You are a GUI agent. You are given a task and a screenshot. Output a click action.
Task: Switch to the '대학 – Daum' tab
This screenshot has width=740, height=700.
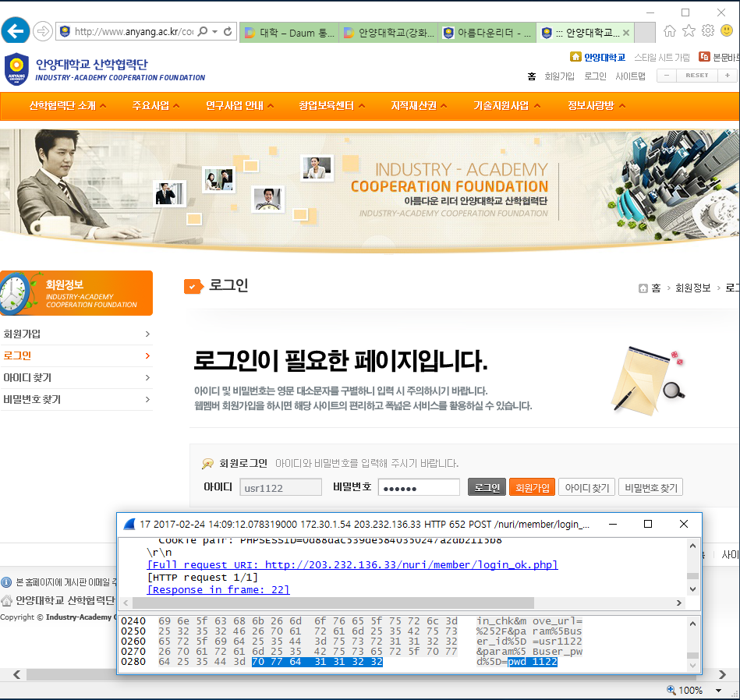coord(289,33)
